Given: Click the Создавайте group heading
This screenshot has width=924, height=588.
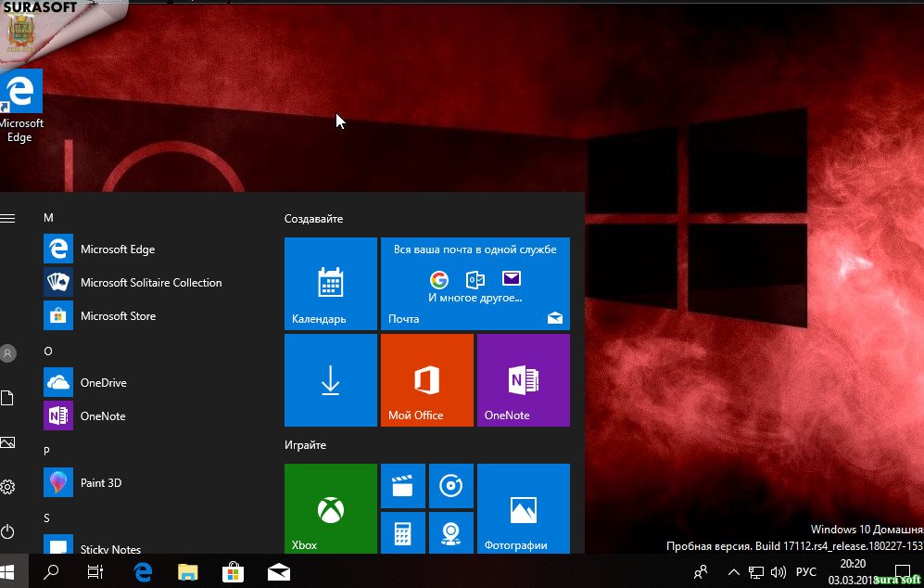Looking at the screenshot, I should pos(313,219).
